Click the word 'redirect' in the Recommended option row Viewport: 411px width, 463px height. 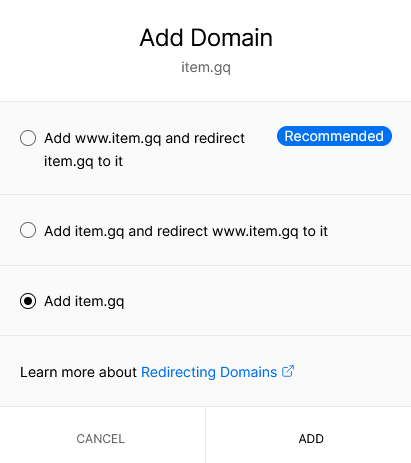pos(219,138)
